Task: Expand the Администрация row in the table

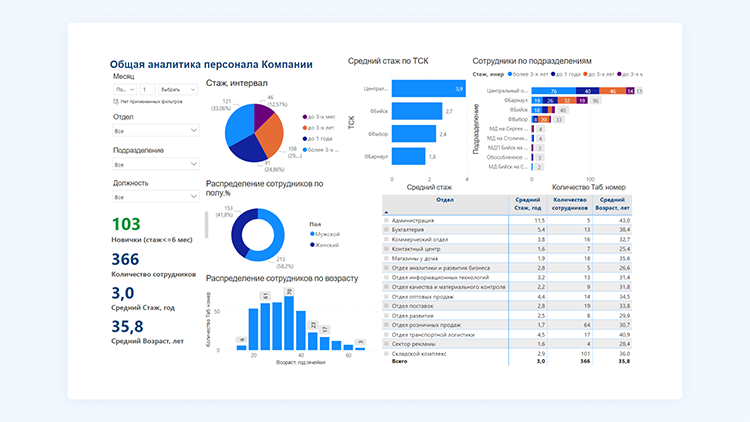Action: click(x=388, y=220)
